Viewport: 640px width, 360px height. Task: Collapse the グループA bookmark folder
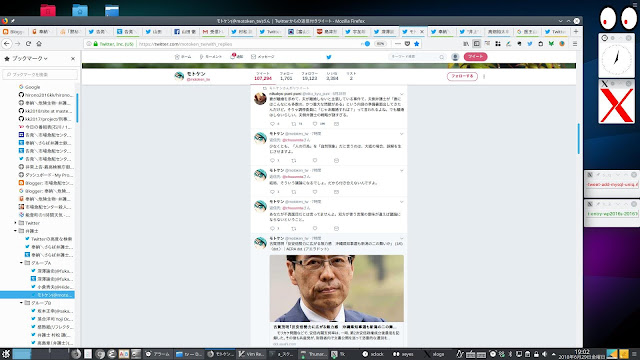pyautogui.click(x=21, y=263)
